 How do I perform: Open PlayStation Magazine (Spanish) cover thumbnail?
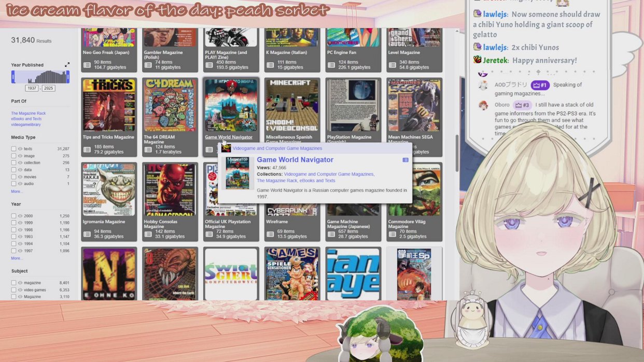click(x=353, y=105)
